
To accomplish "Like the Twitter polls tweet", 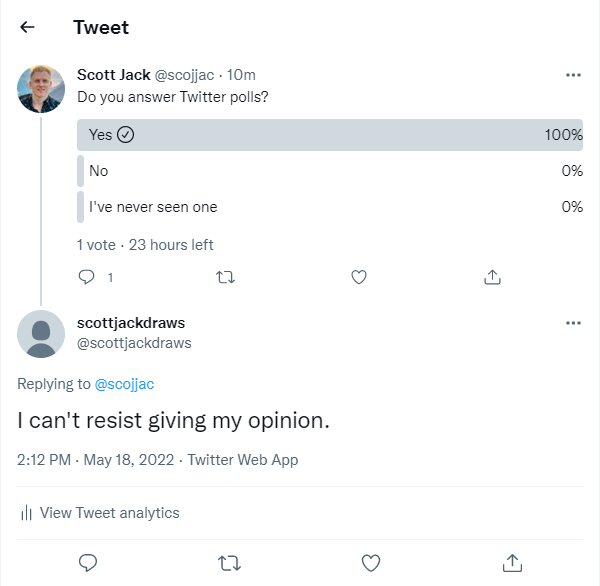I will point(359,277).
